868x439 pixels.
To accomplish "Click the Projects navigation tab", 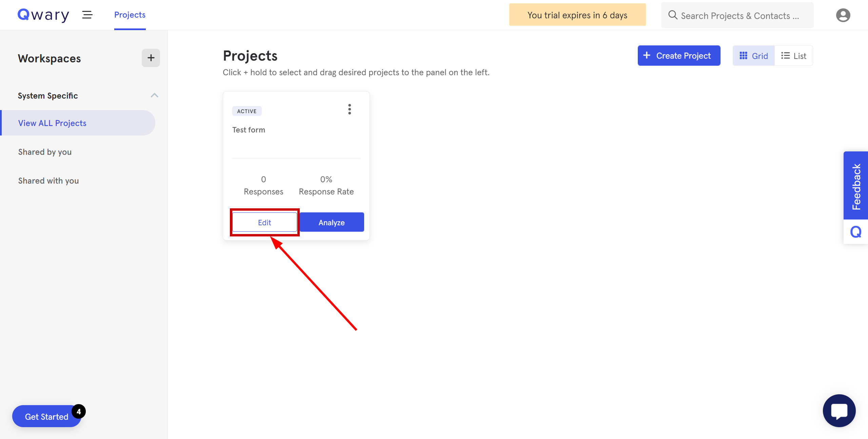I will [130, 15].
